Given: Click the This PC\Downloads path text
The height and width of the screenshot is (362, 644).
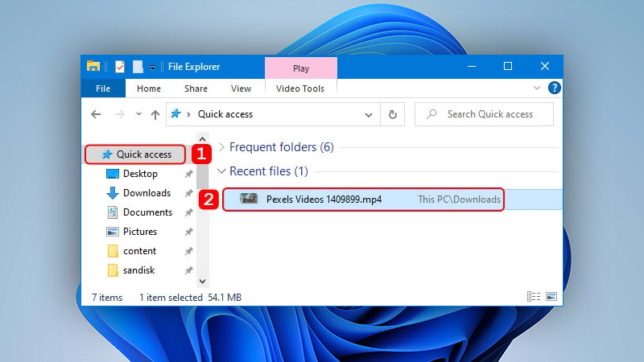Looking at the screenshot, I should tap(459, 200).
